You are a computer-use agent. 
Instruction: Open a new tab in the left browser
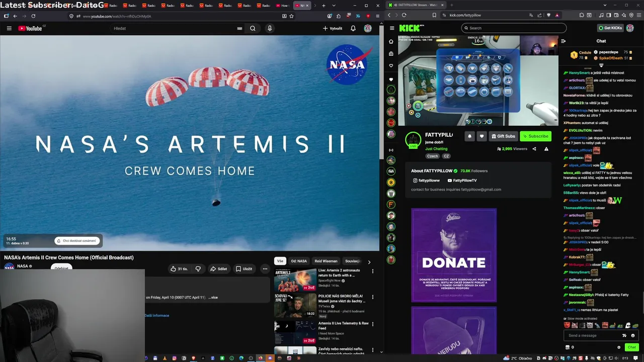click(324, 6)
